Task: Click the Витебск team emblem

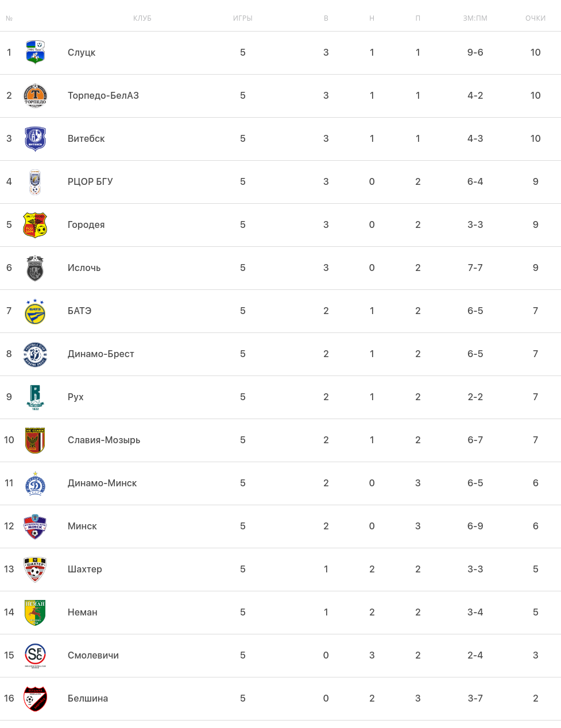Action: pyautogui.click(x=35, y=138)
